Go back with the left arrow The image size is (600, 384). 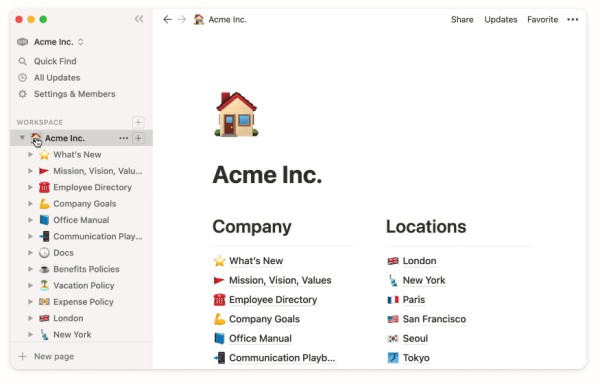pos(167,20)
